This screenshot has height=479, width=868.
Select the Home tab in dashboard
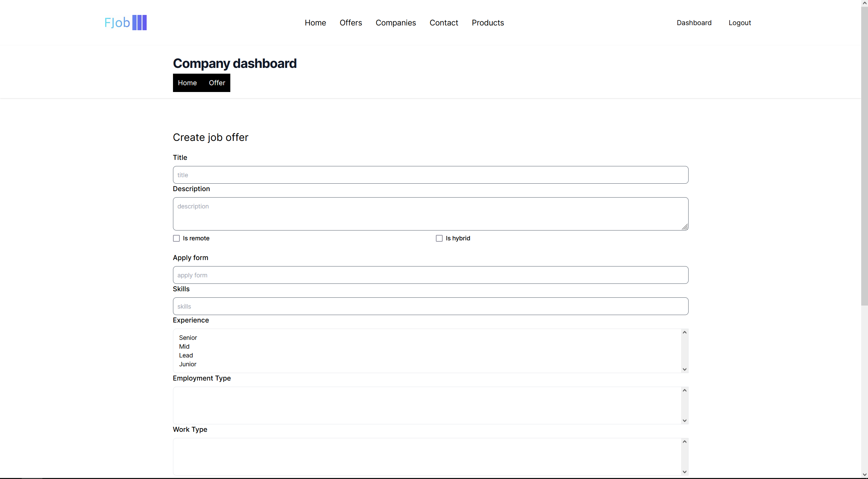[x=187, y=82]
